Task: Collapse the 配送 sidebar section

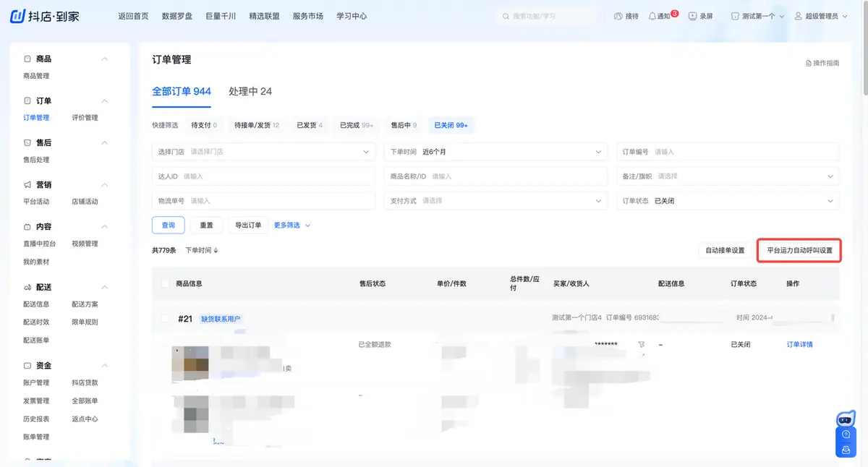Action: point(104,287)
